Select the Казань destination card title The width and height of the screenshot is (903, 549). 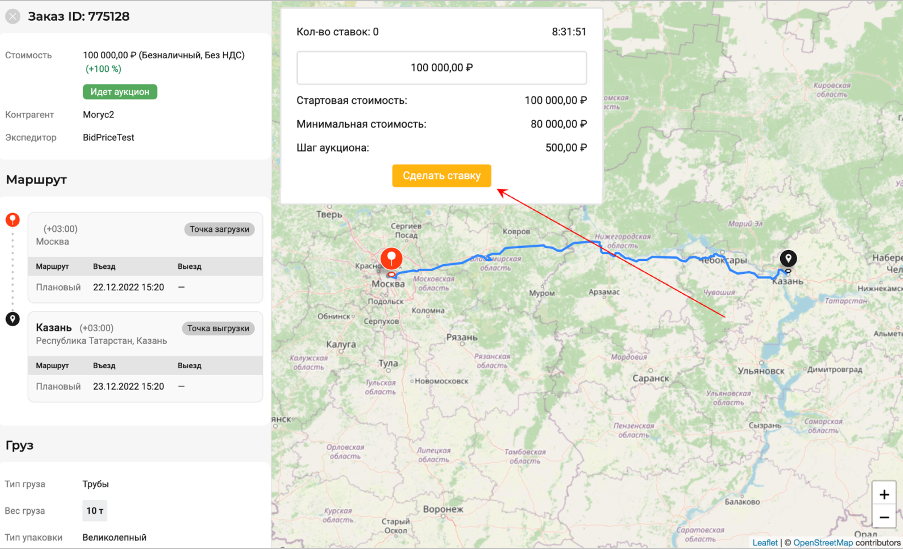point(53,327)
